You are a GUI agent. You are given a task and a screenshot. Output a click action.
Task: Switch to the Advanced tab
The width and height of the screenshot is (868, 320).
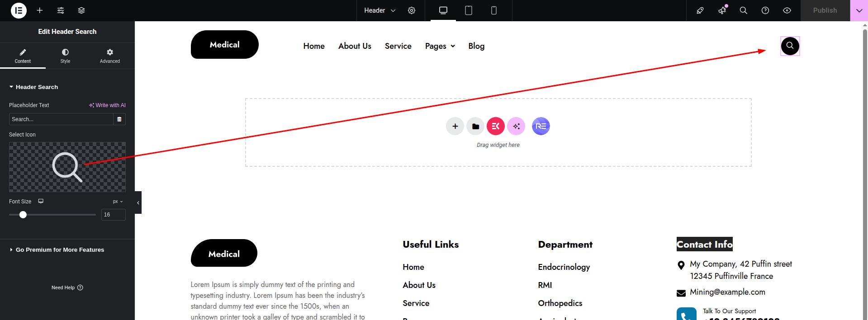(x=110, y=56)
